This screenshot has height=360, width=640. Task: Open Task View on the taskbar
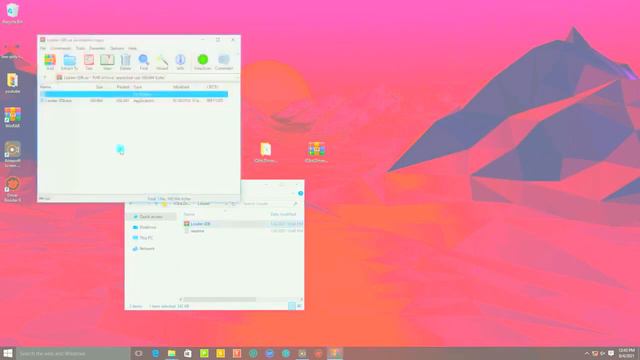pyautogui.click(x=138, y=353)
